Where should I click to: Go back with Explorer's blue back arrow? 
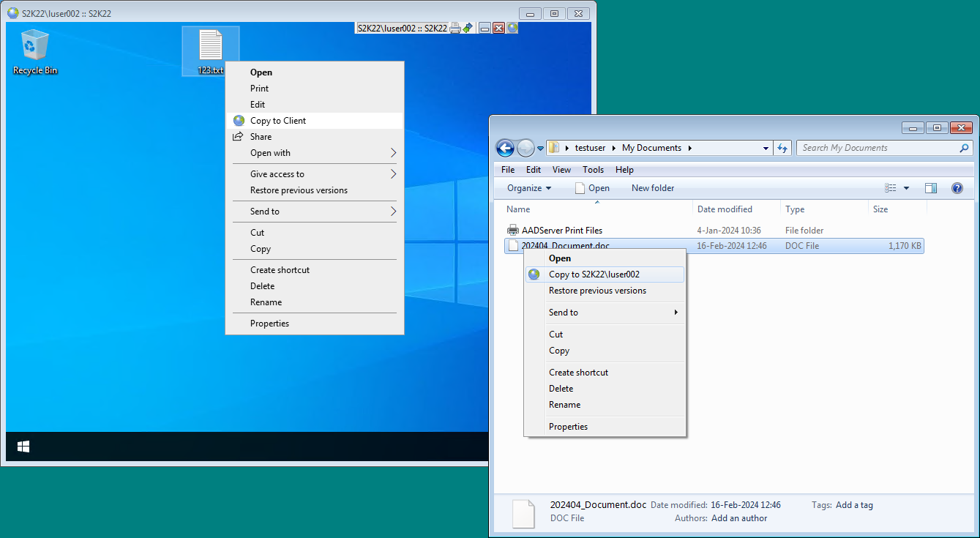(505, 148)
